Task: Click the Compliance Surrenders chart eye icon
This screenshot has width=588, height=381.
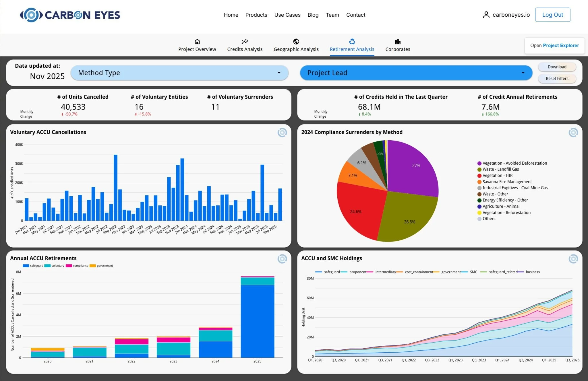Action: (x=573, y=133)
